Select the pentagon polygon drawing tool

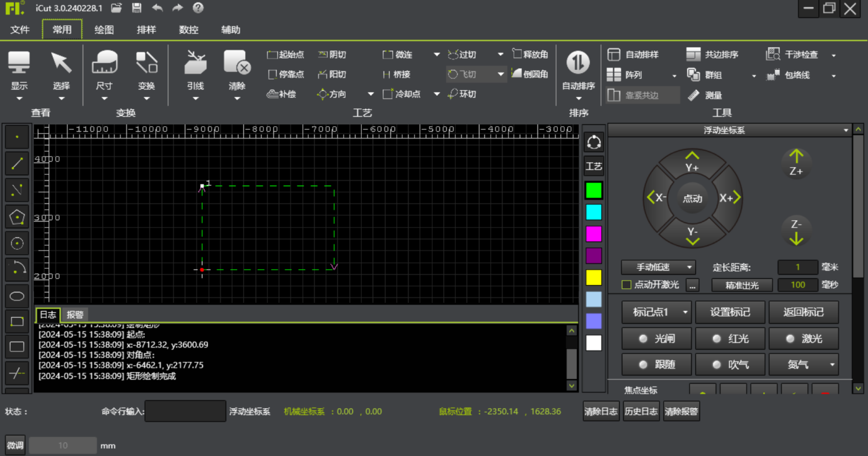(x=17, y=217)
